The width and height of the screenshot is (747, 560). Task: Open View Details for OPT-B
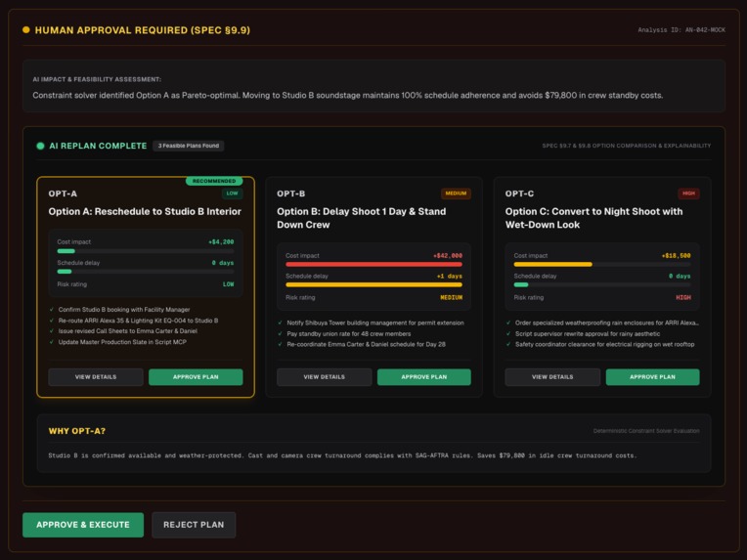pos(325,376)
